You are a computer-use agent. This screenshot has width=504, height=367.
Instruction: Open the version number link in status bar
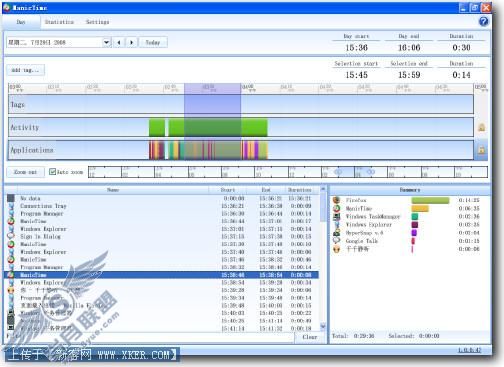point(469,350)
